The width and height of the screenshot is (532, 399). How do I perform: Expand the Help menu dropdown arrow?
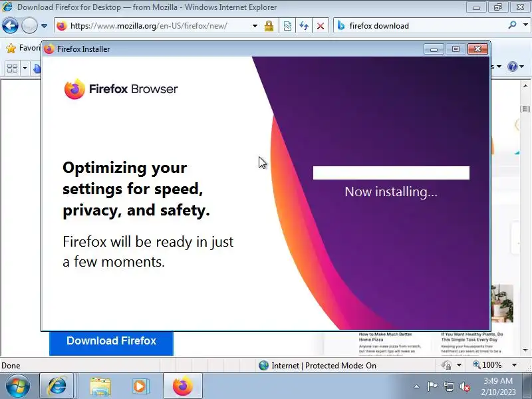(x=522, y=66)
